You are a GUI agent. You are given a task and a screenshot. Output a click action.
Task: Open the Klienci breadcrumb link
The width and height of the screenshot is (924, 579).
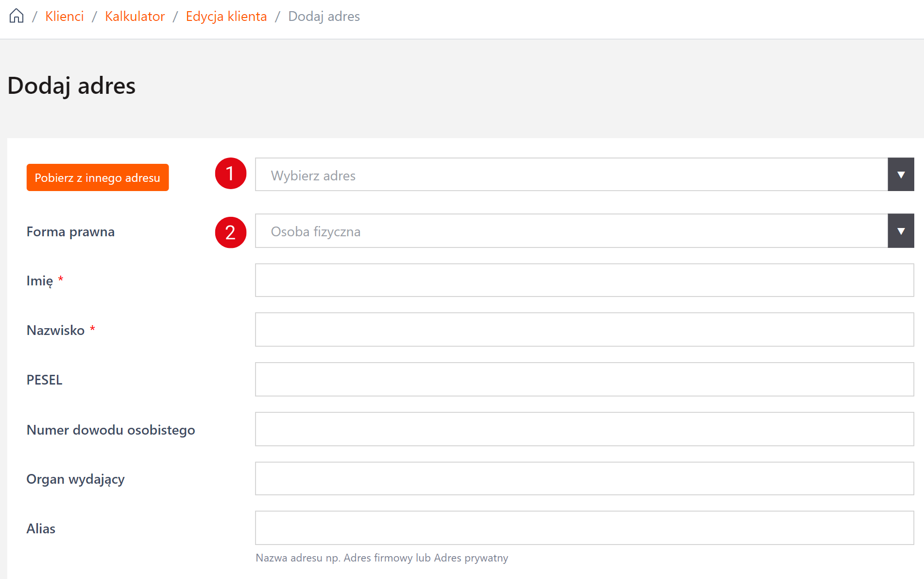64,16
